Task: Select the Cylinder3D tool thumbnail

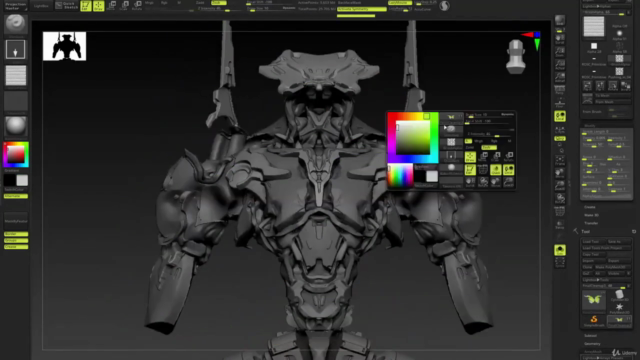Action: pyautogui.click(x=619, y=296)
